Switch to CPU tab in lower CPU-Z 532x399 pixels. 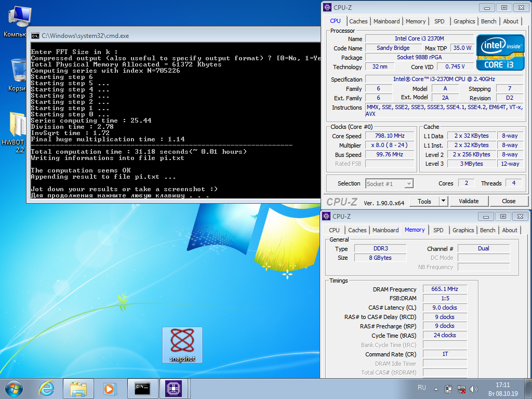334,230
